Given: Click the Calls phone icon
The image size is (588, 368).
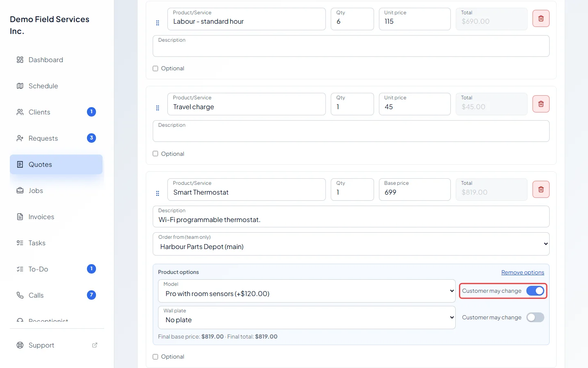Looking at the screenshot, I should point(20,295).
